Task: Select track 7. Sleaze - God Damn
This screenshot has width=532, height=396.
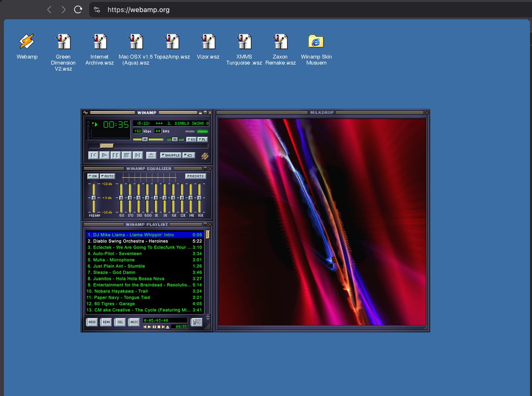Action: click(145, 272)
